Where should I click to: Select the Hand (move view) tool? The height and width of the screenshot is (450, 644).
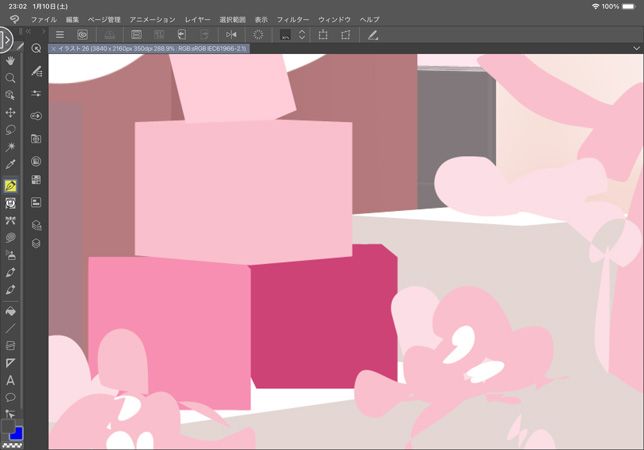click(11, 61)
